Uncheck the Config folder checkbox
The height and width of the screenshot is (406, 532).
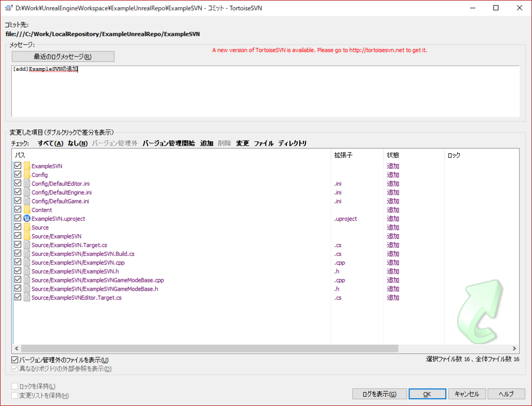pyautogui.click(x=18, y=174)
